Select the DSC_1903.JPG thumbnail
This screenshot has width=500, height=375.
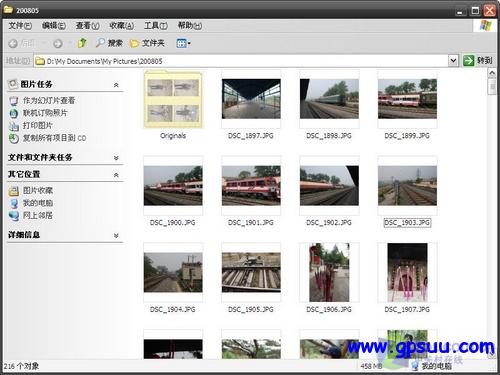[407, 186]
